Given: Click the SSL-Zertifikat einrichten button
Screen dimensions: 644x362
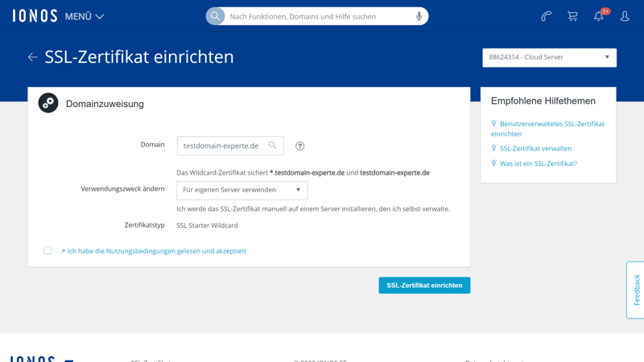Looking at the screenshot, I should tap(424, 286).
